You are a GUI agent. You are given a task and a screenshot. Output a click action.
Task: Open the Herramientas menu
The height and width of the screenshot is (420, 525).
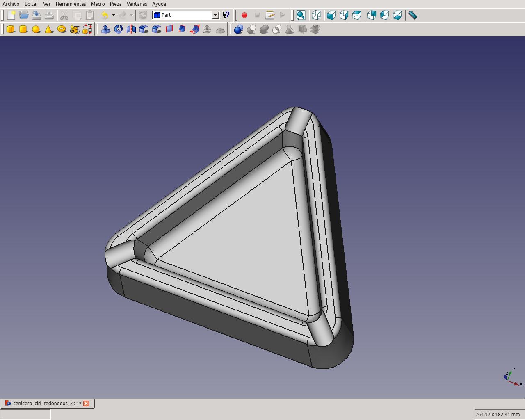tap(71, 4)
